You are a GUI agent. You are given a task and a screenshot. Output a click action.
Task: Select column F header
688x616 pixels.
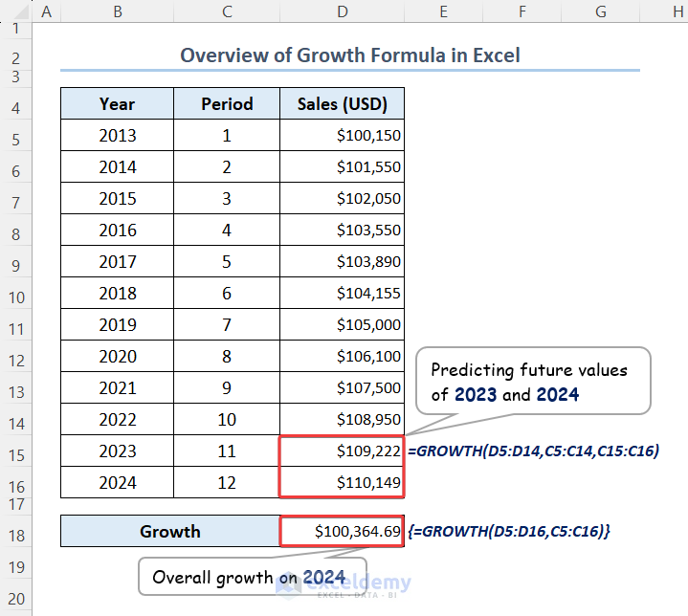point(522,11)
